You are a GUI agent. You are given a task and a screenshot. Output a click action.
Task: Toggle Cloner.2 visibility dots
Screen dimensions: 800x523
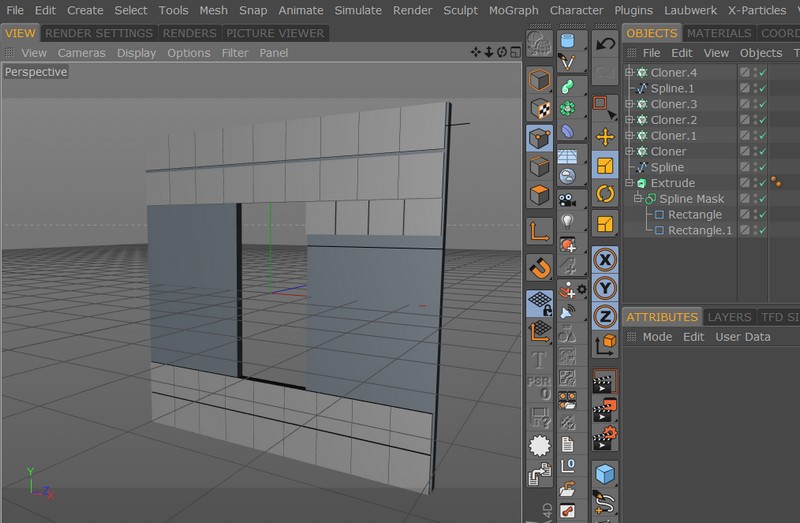pos(755,120)
